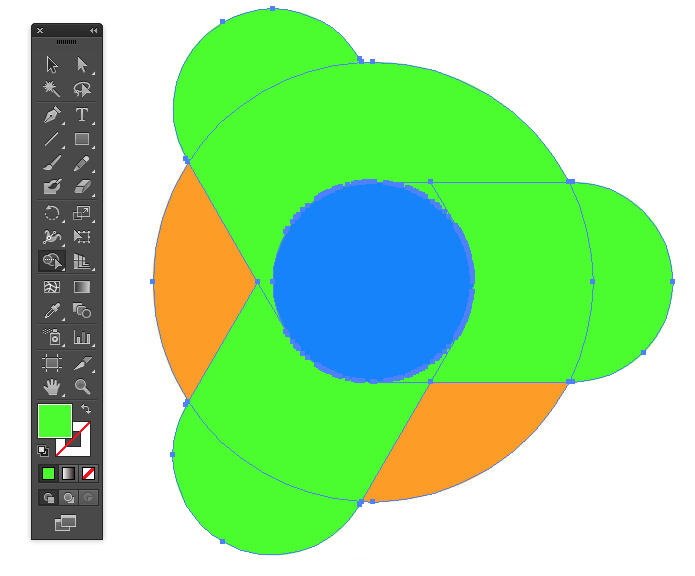
Task: Pick the Rectangle tool
Action: point(82,139)
